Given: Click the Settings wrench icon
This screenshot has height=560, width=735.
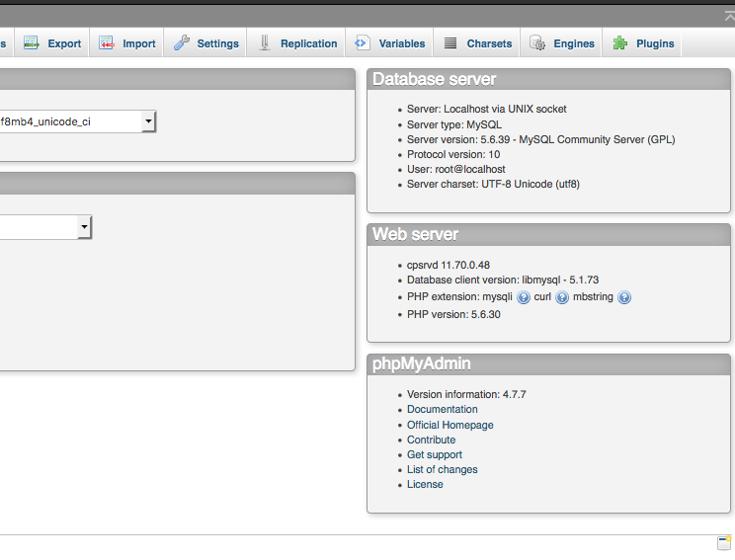Looking at the screenshot, I should 182,43.
